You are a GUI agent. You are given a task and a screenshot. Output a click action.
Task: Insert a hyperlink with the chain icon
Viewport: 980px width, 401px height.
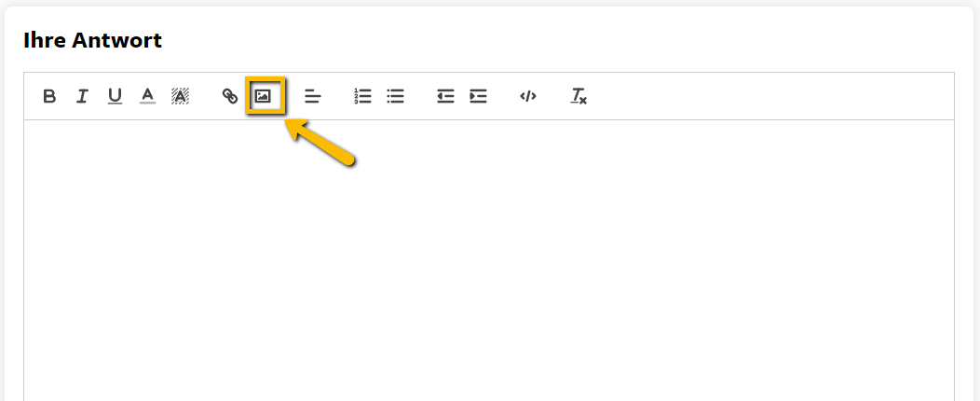click(x=230, y=96)
